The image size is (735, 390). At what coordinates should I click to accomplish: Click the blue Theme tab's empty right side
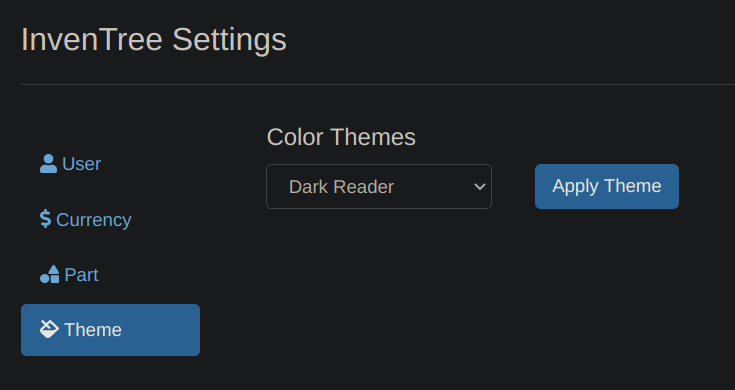[x=161, y=330]
